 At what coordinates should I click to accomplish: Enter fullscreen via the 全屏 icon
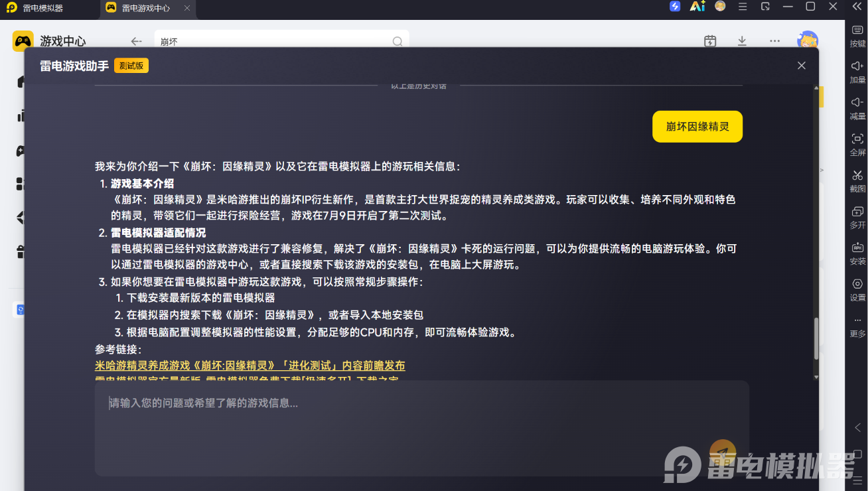click(x=857, y=139)
